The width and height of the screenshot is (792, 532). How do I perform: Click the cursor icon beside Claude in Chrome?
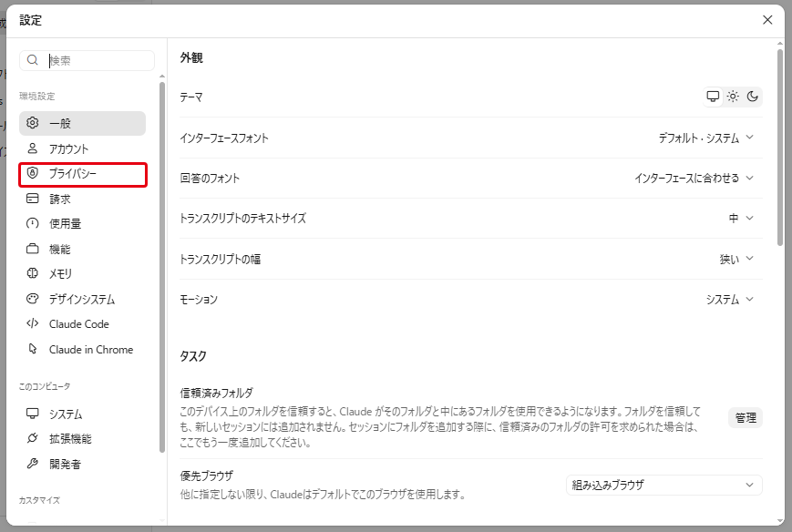point(32,349)
